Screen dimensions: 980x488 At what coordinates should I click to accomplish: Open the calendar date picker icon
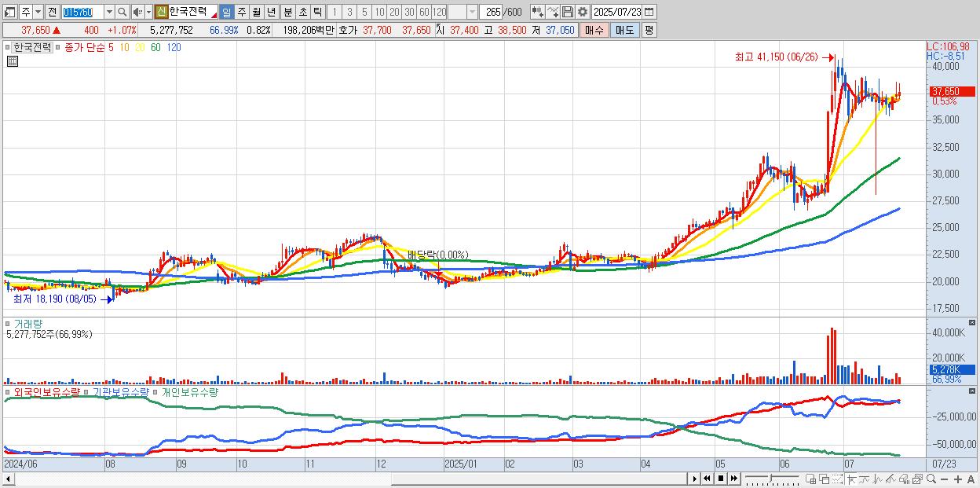coord(649,12)
